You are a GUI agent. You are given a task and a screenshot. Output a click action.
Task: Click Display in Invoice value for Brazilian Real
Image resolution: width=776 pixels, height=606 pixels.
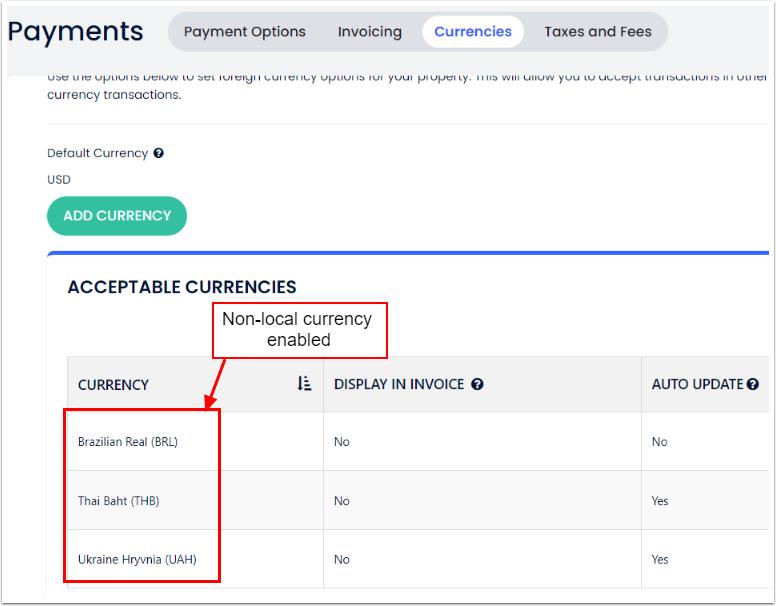(x=342, y=442)
